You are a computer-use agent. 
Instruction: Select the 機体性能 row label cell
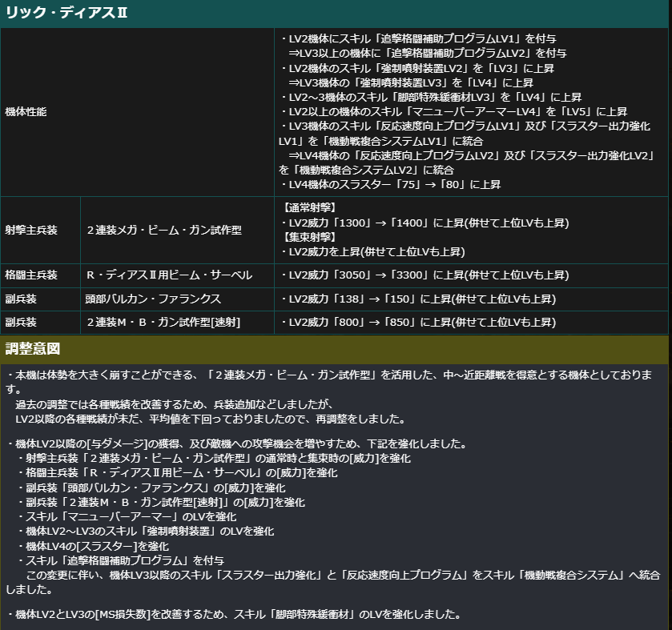tap(26, 112)
